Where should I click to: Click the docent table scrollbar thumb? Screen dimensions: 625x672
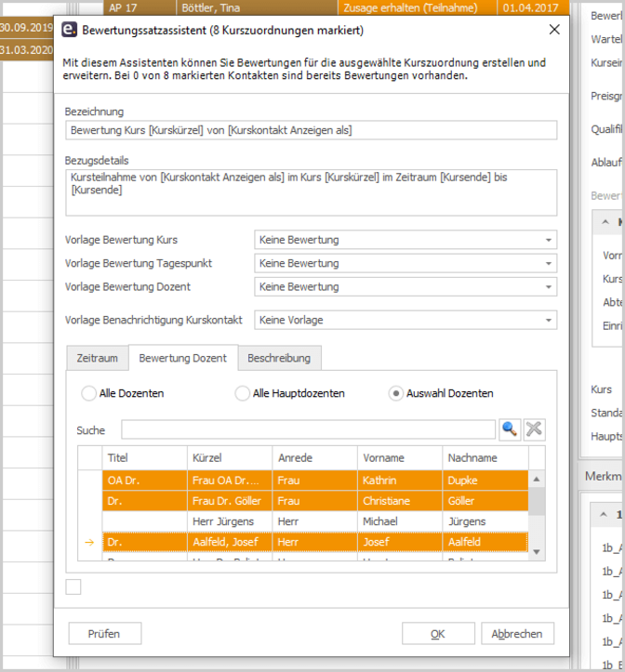tap(537, 501)
